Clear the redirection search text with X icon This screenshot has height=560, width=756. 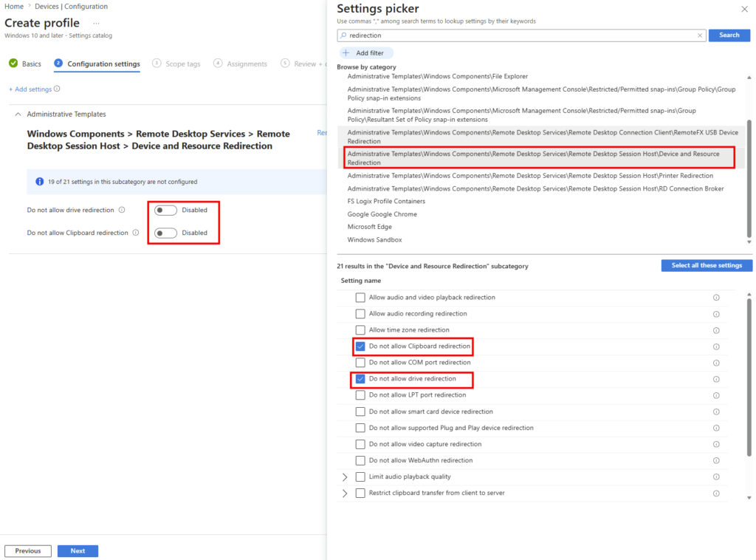[700, 35]
